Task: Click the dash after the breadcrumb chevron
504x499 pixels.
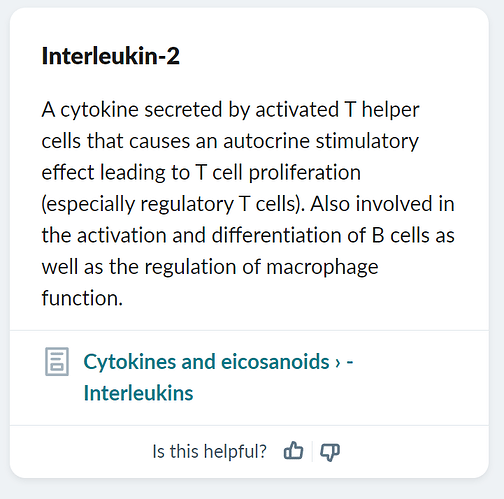Action: pos(349,362)
